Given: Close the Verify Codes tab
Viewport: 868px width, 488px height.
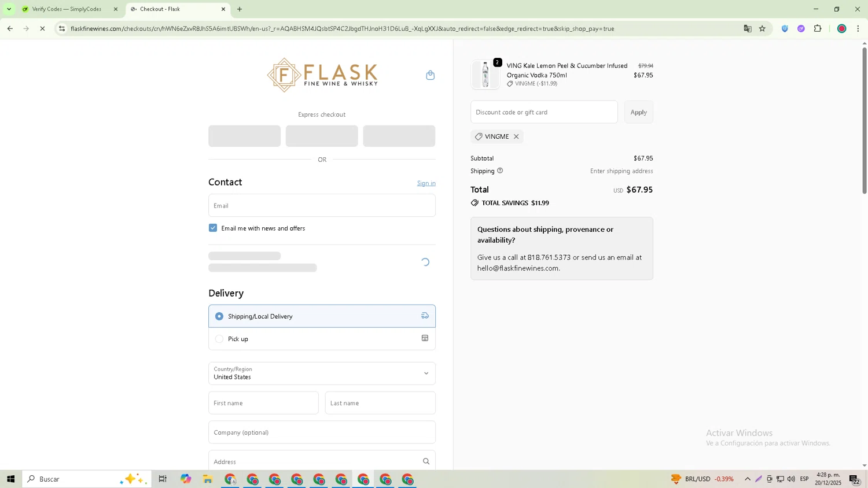Looking at the screenshot, I should tap(115, 9).
